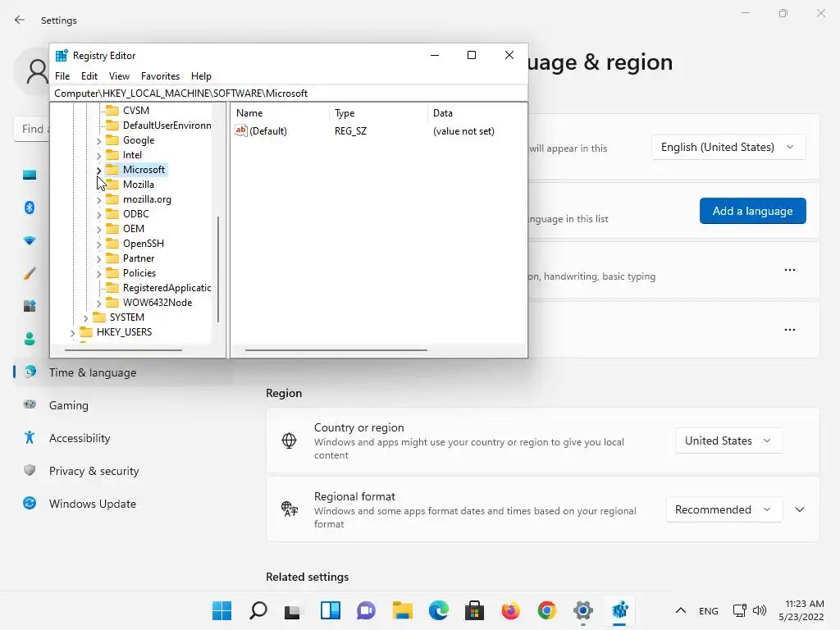Select the ODBC key label
Image resolution: width=840 pixels, height=630 pixels.
135,214
